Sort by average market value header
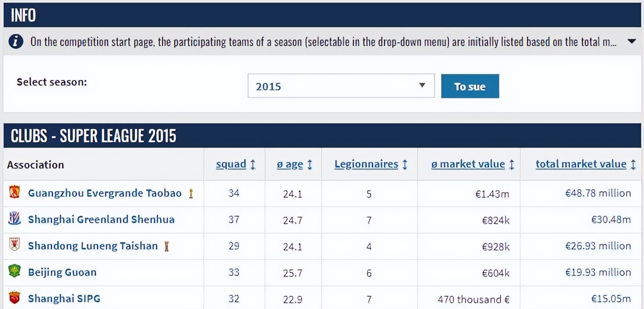The height and width of the screenshot is (309, 644). click(x=468, y=164)
